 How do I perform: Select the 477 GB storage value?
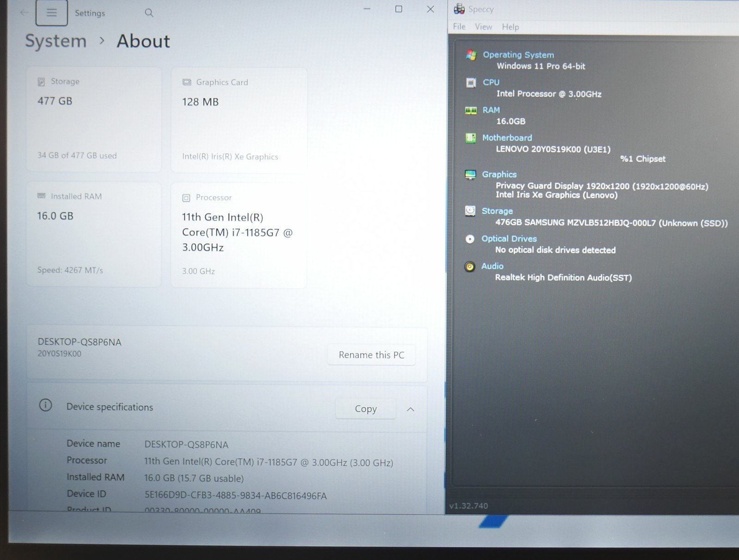(x=55, y=101)
